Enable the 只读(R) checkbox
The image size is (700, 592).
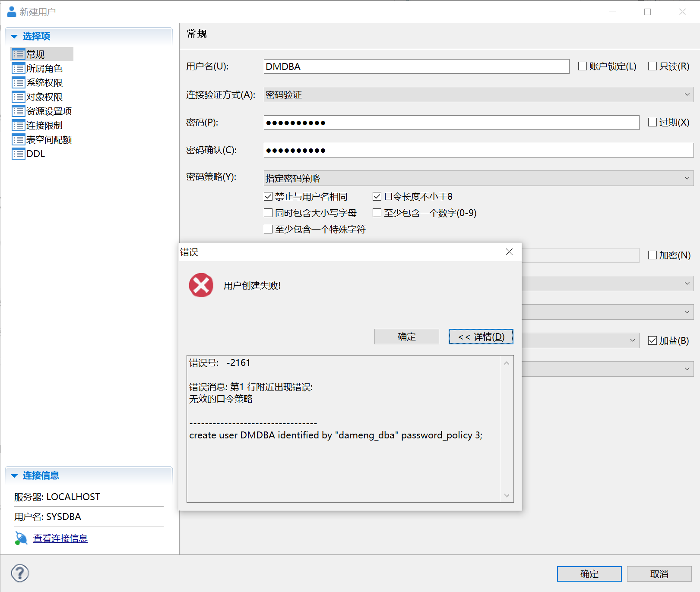652,66
